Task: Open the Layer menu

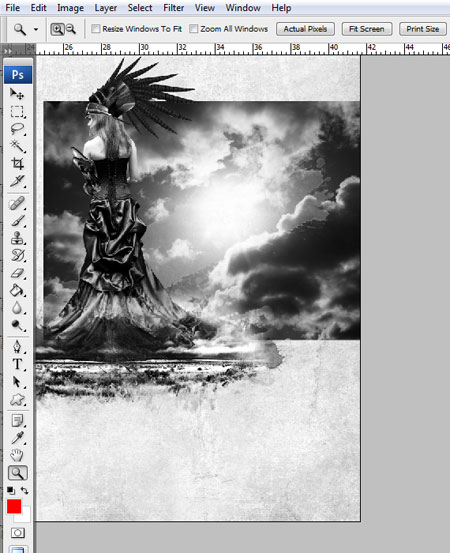Action: tap(105, 8)
